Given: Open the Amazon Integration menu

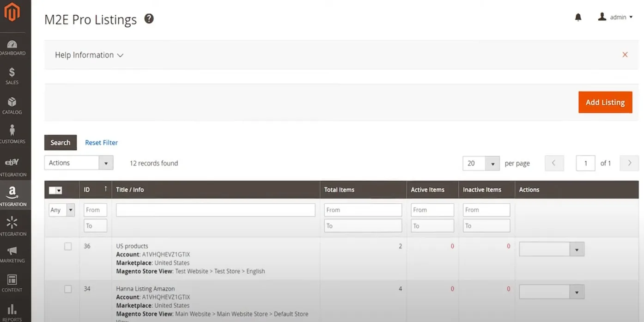Looking at the screenshot, I should [12, 196].
